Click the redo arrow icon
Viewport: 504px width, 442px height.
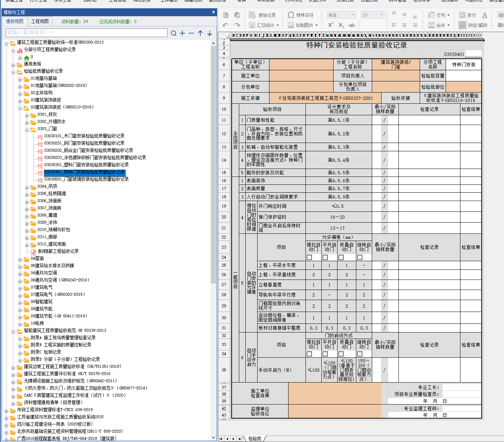coord(237,25)
